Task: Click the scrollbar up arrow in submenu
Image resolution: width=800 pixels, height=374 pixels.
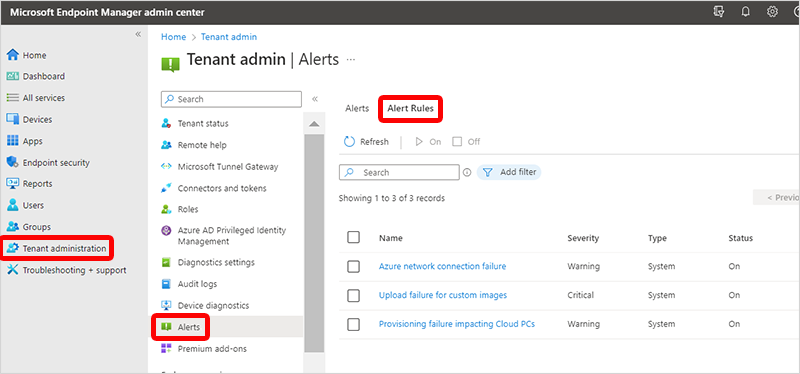Action: [x=314, y=124]
